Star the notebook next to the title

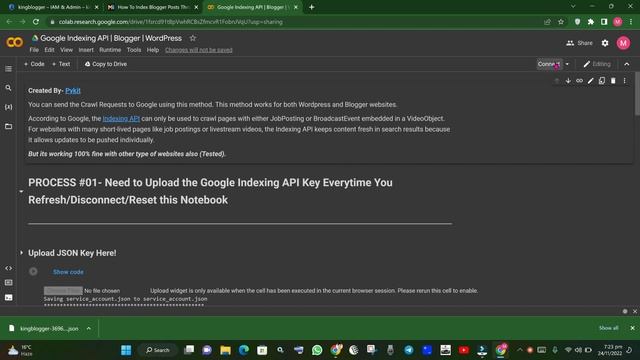coord(193,38)
